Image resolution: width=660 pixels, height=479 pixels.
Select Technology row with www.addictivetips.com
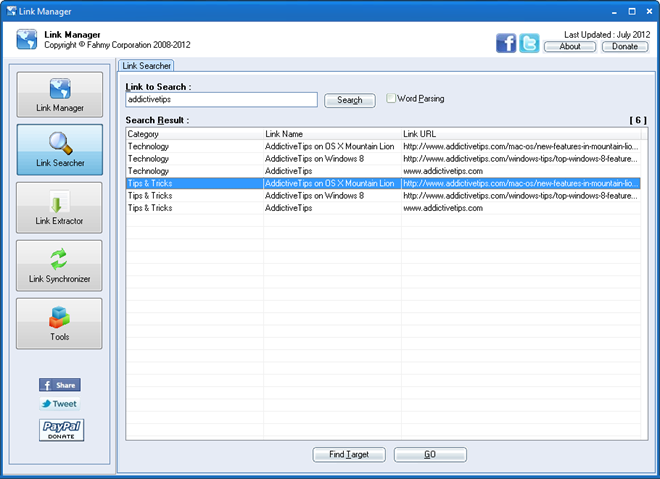(383, 171)
